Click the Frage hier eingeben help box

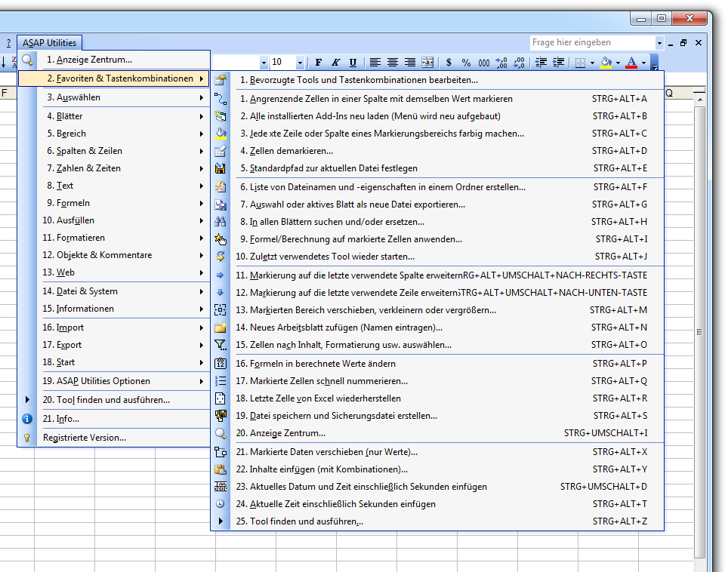click(x=592, y=43)
